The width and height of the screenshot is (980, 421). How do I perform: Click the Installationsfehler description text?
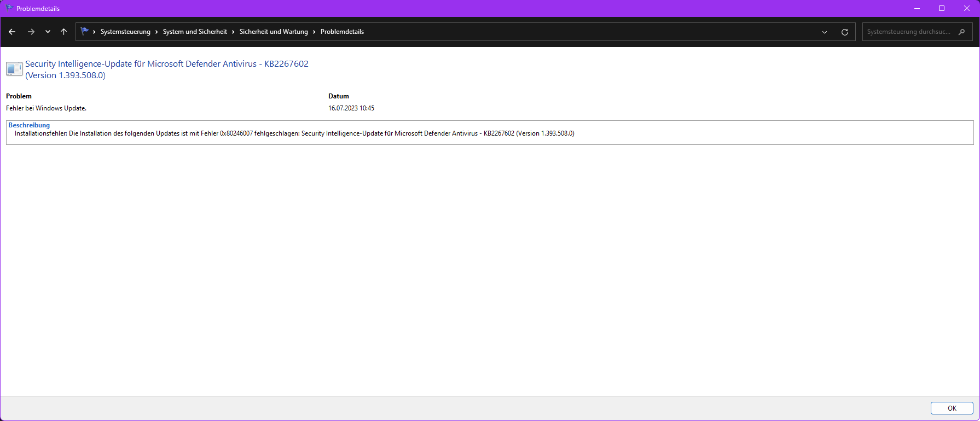click(294, 133)
